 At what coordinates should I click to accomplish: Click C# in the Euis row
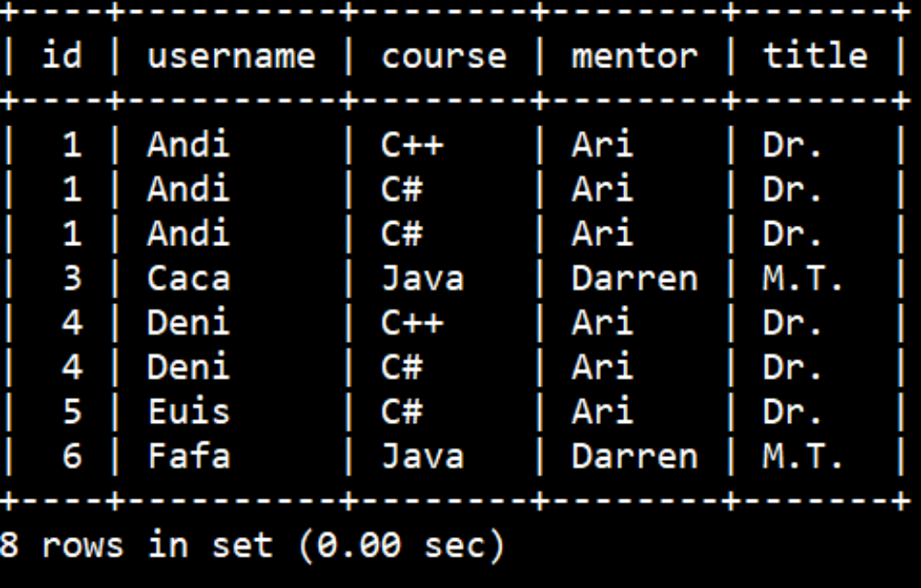point(402,411)
